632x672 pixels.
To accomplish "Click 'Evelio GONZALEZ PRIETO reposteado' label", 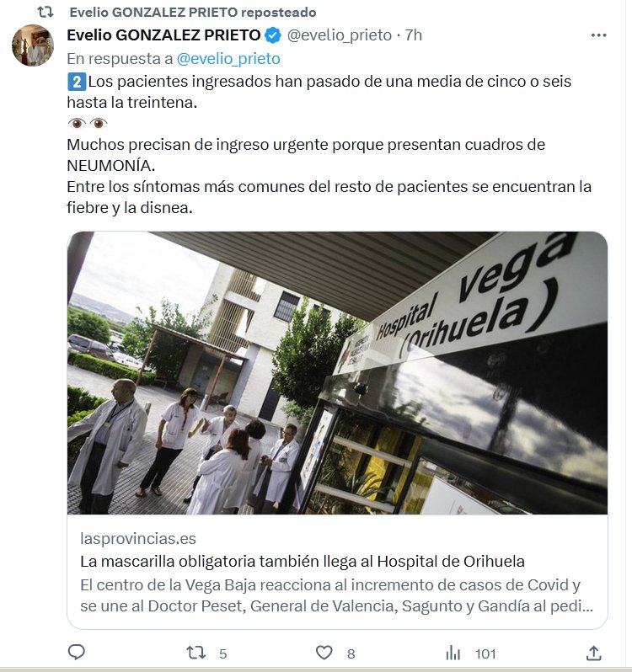I will click(193, 13).
